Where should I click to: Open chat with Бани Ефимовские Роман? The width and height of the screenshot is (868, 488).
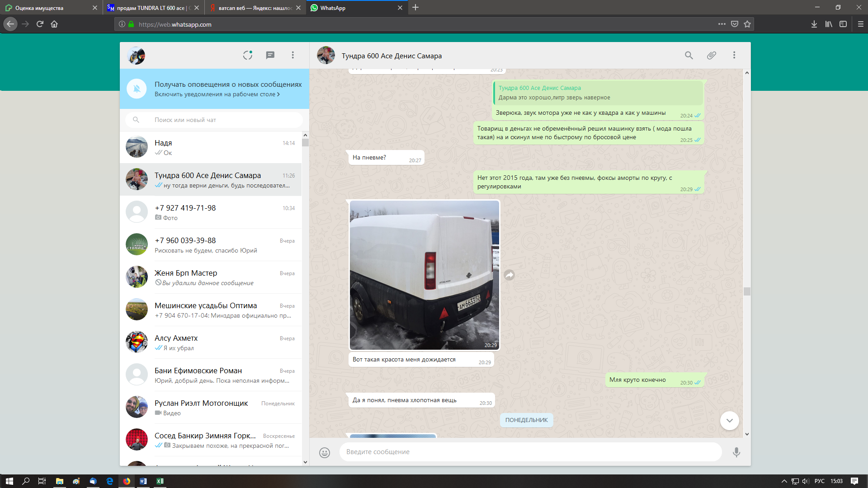tap(211, 375)
